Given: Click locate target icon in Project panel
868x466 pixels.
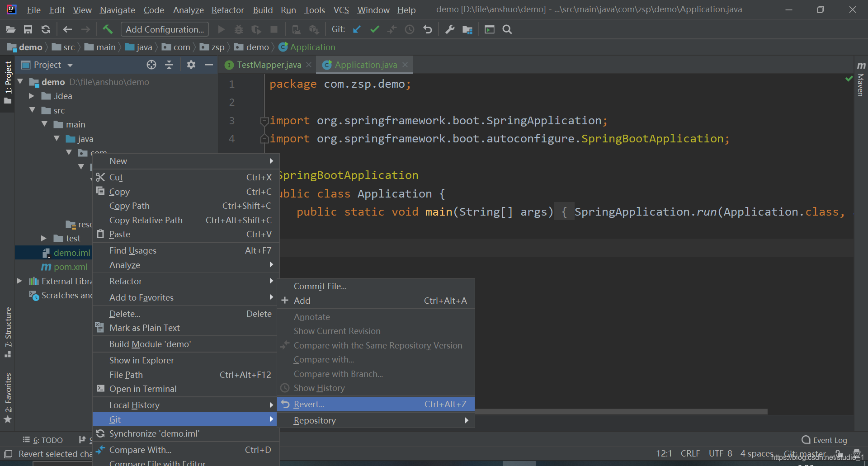Looking at the screenshot, I should [x=151, y=65].
